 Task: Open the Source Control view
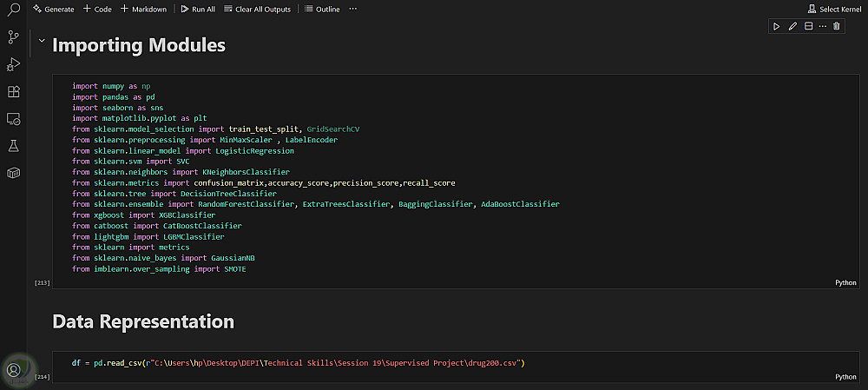(13, 36)
